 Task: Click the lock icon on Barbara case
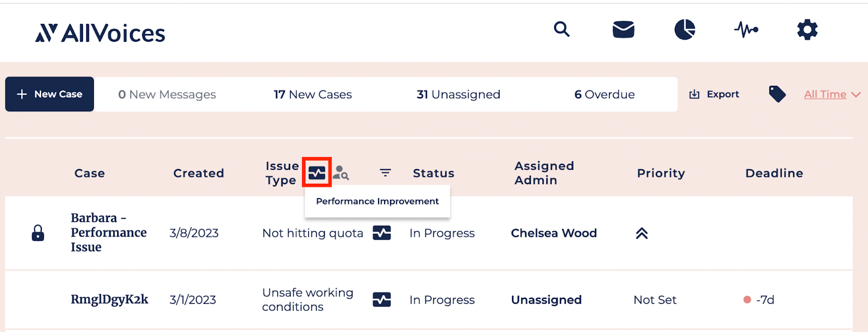(x=38, y=233)
